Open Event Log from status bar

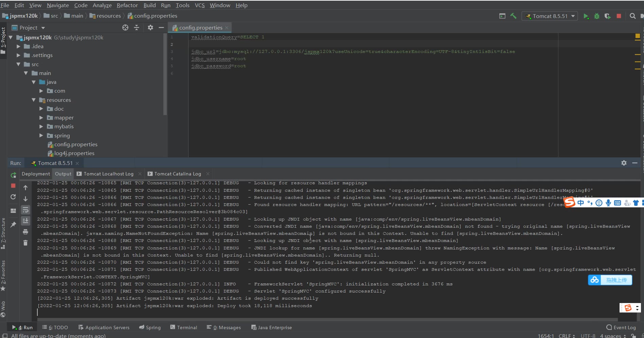pyautogui.click(x=621, y=327)
